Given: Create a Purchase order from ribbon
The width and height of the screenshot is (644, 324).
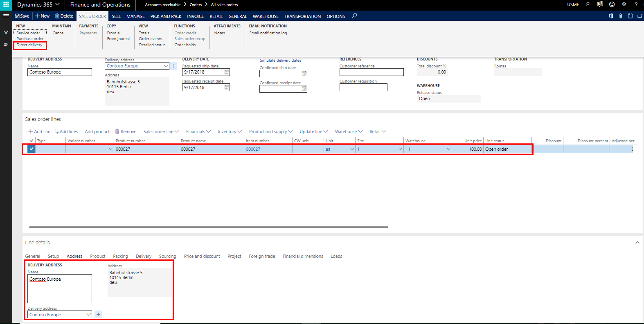Looking at the screenshot, I should (30, 39).
